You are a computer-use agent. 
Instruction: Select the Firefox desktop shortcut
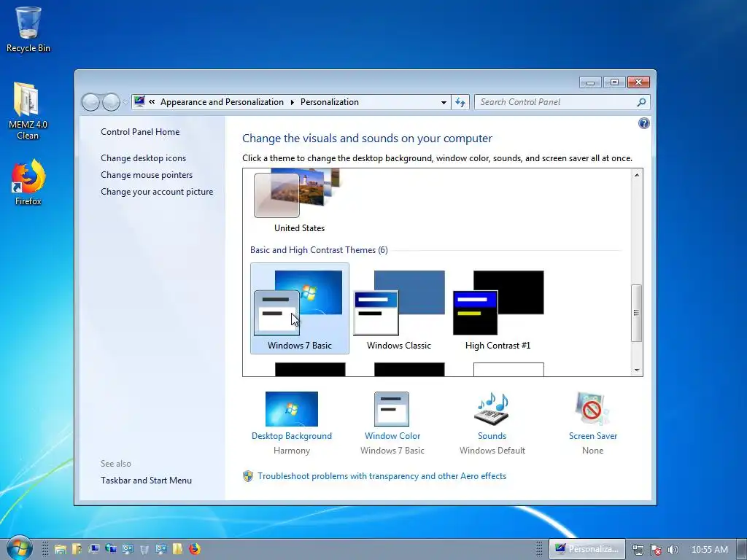tap(28, 182)
